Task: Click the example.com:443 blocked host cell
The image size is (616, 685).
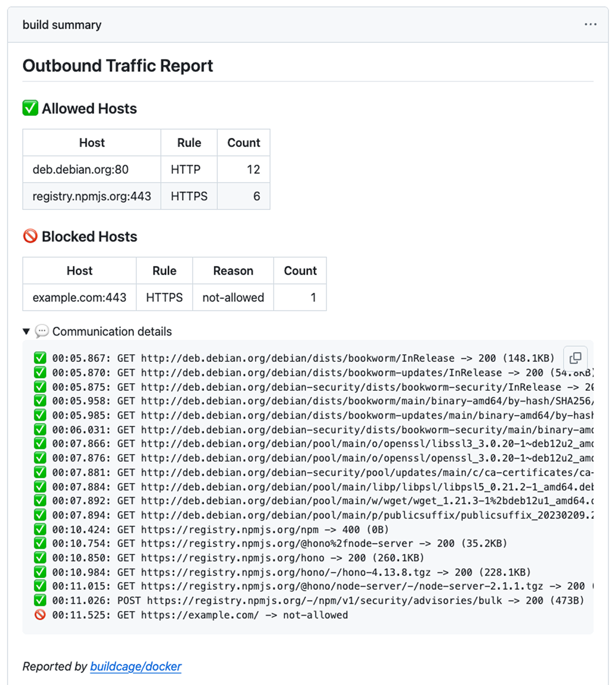Action: [x=80, y=297]
